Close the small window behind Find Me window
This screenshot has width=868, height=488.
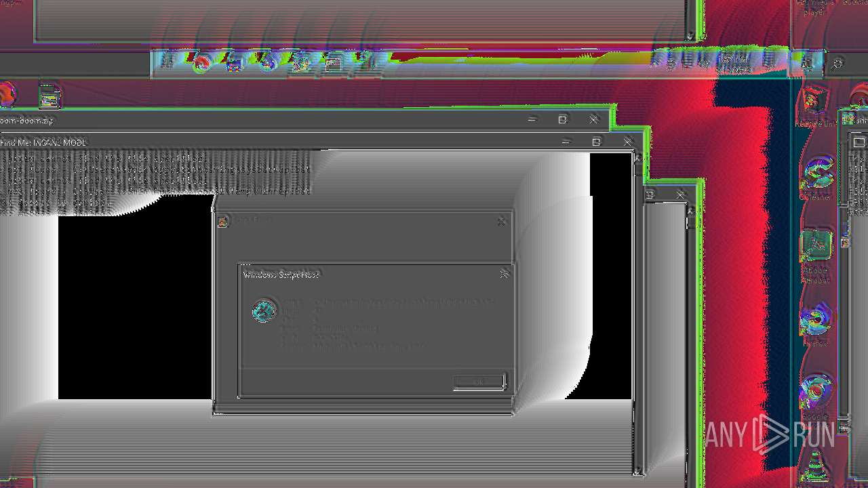[681, 195]
